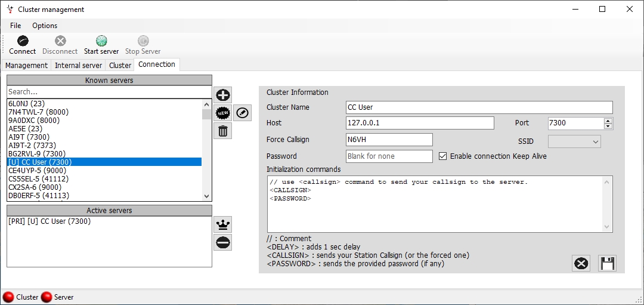Select CS5SEL-5 (41112) server
Screen dimensions: 644x305
[x=104, y=179]
